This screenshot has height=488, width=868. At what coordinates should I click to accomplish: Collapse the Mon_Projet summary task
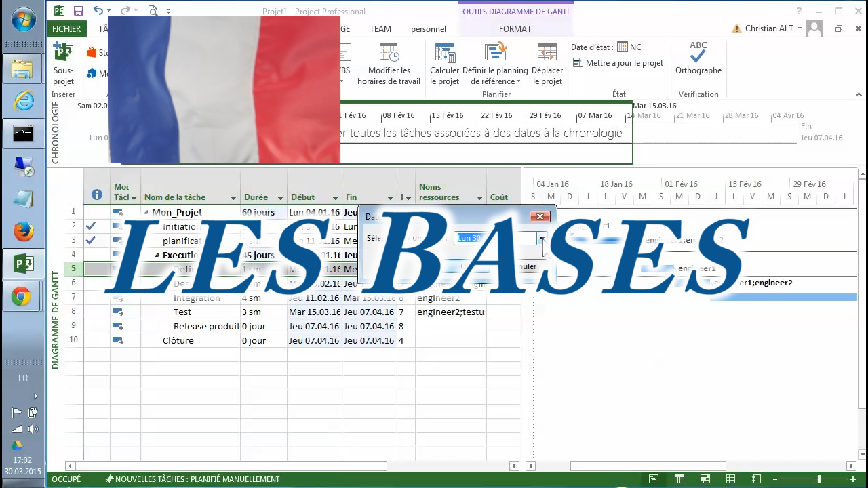(x=146, y=212)
